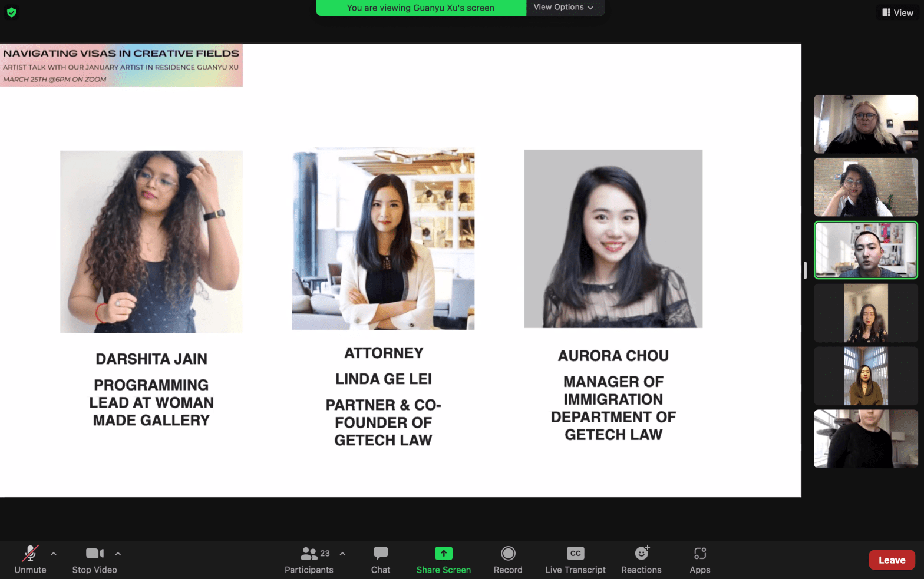Click the screen sharing notification banner
924x579 pixels.
[421, 8]
